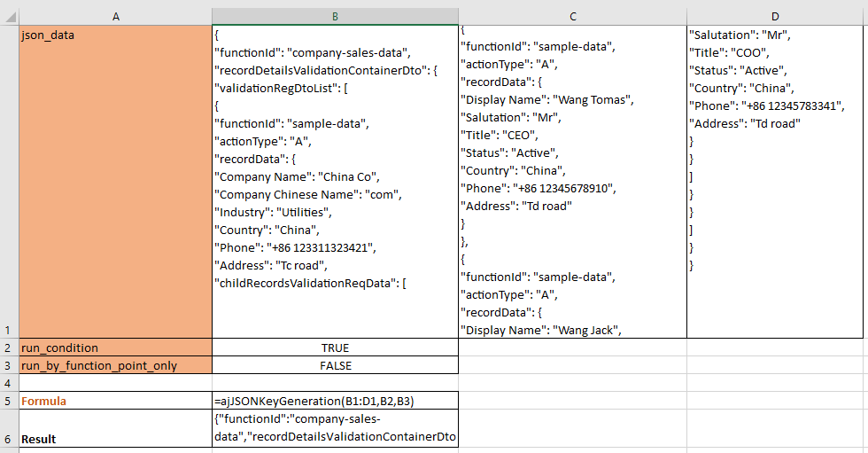Select the empty row 4 header
The image size is (868, 453).
9,383
